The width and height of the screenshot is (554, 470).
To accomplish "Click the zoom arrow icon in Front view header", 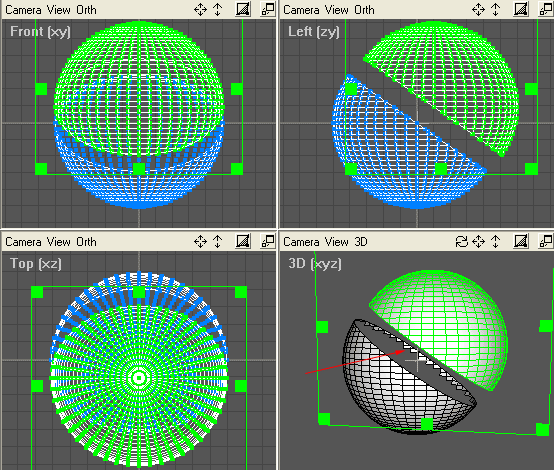I will pyautogui.click(x=218, y=10).
